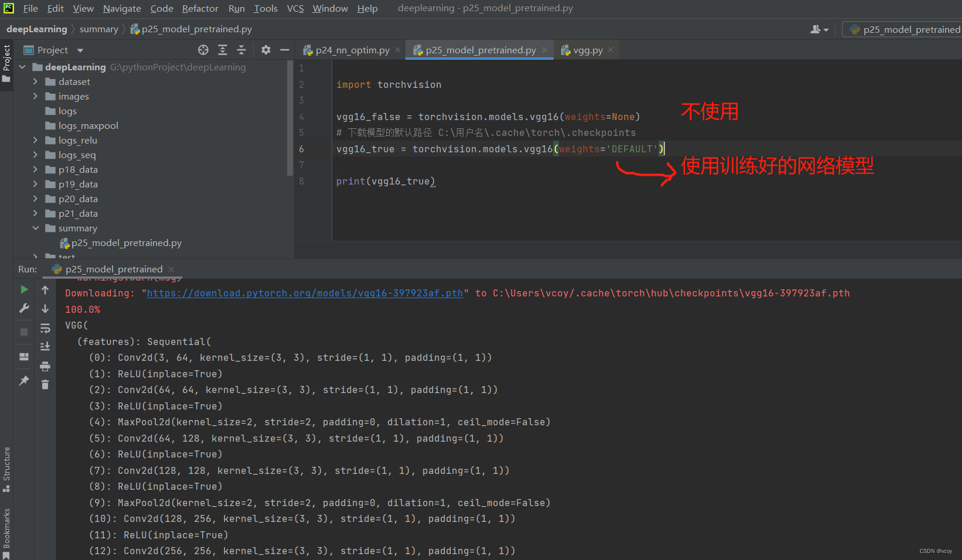Open the Project view dropdown

pyautogui.click(x=80, y=50)
